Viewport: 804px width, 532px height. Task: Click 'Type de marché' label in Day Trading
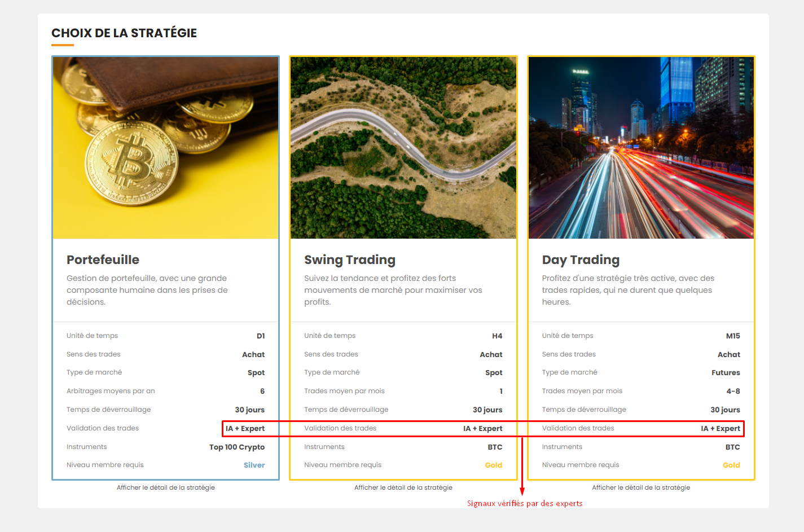(x=569, y=372)
